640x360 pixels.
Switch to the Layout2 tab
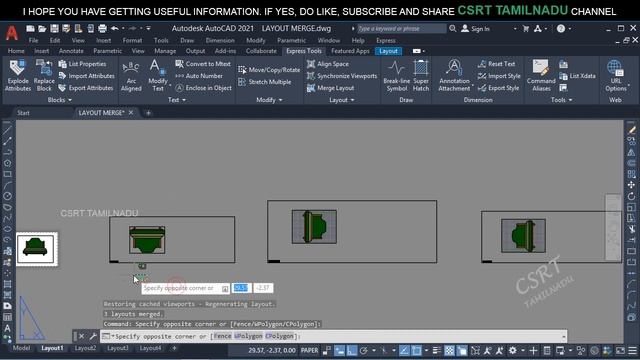click(x=85, y=348)
